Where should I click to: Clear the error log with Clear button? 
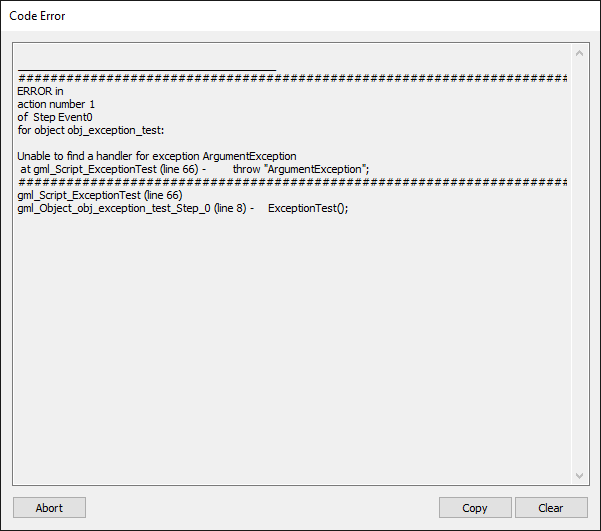551,508
